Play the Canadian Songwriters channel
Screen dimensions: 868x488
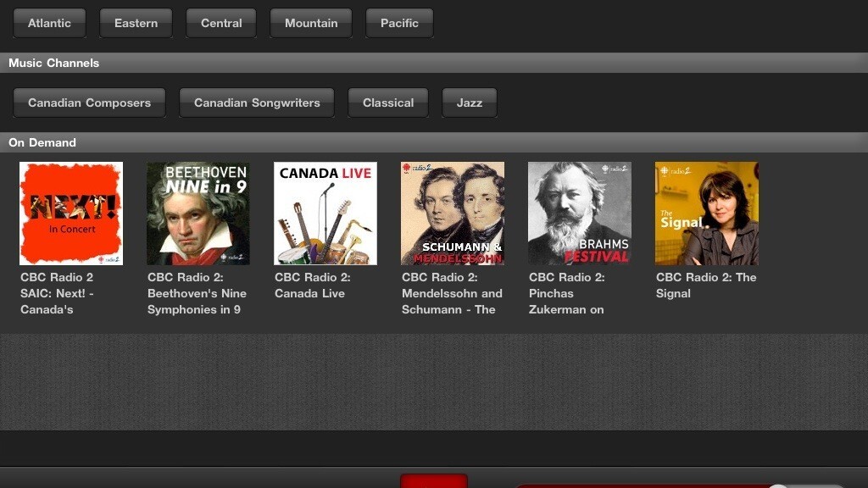[257, 103]
